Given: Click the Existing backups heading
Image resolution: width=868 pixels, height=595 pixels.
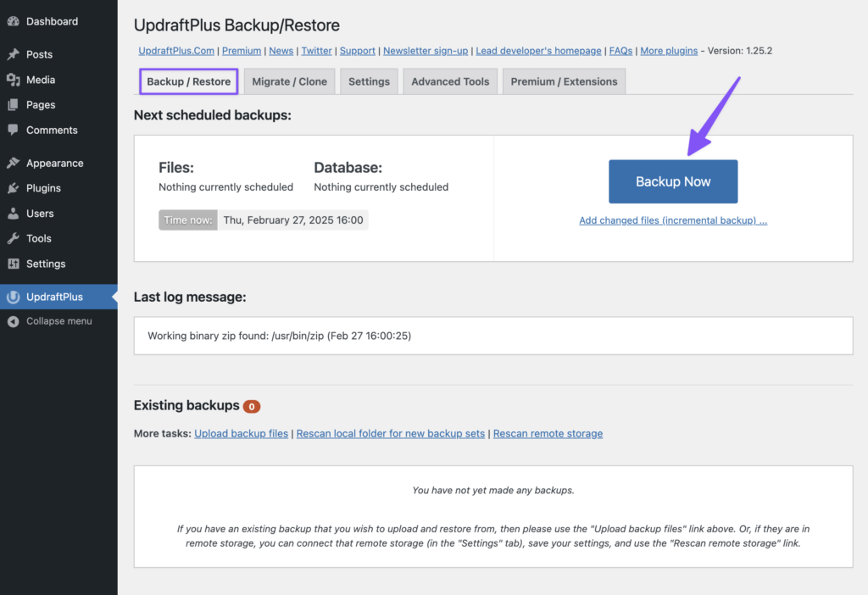Looking at the screenshot, I should 186,406.
